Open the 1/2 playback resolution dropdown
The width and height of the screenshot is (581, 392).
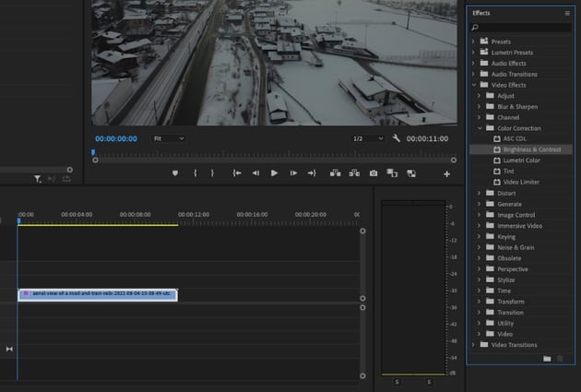pos(368,138)
